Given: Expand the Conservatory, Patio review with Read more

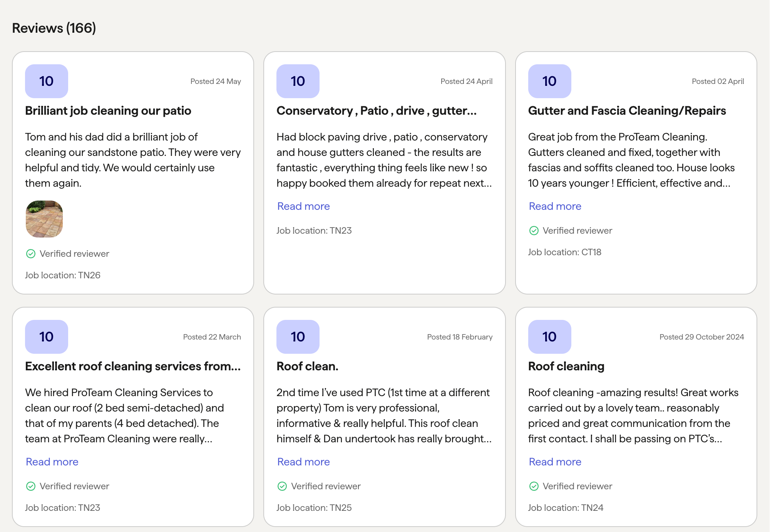Looking at the screenshot, I should [303, 206].
